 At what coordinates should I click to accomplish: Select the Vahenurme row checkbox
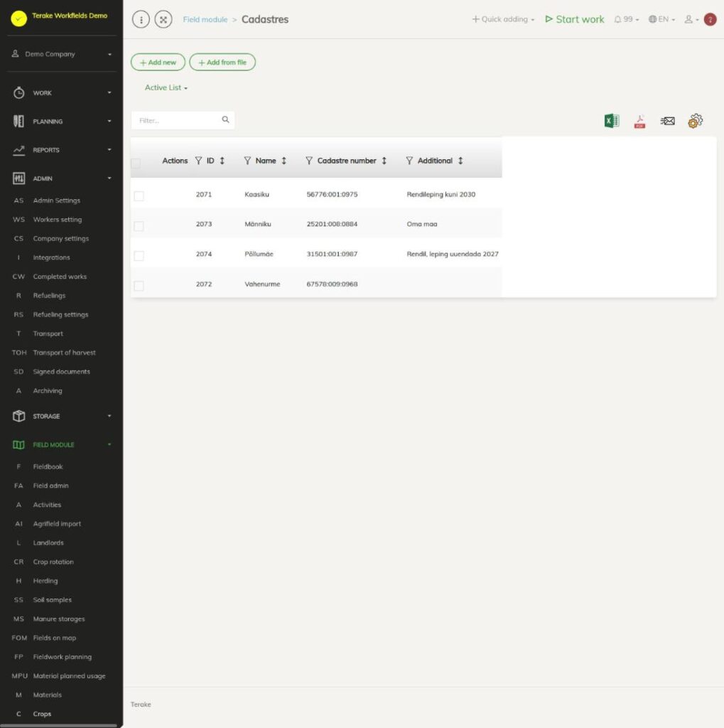pos(139,286)
